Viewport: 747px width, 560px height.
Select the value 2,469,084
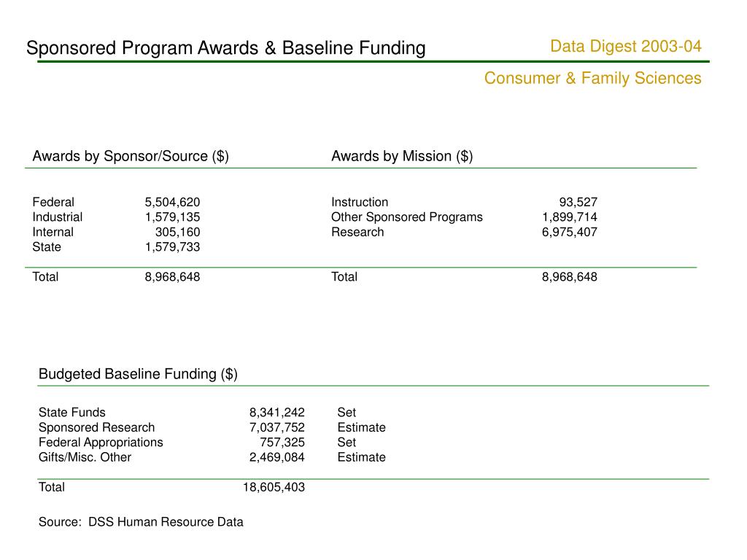tap(277, 458)
